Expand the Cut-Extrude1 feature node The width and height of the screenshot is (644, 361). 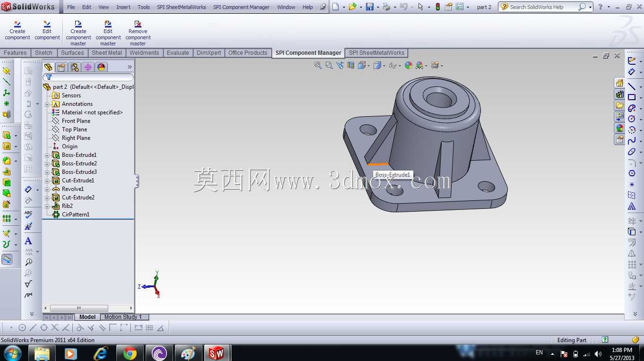coord(47,180)
